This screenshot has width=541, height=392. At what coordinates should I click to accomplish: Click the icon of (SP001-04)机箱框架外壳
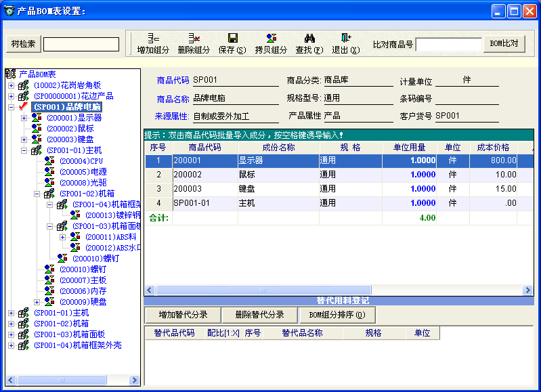click(x=24, y=345)
